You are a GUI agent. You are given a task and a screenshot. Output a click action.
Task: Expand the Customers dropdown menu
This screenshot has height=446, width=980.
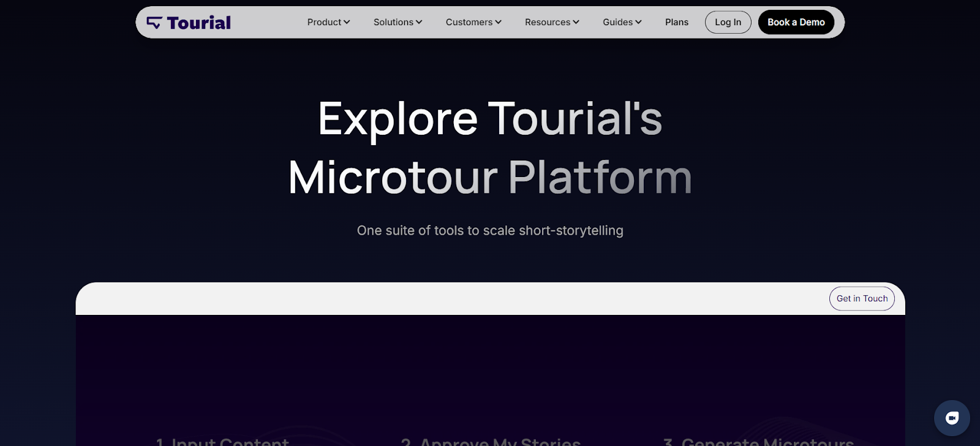(473, 22)
